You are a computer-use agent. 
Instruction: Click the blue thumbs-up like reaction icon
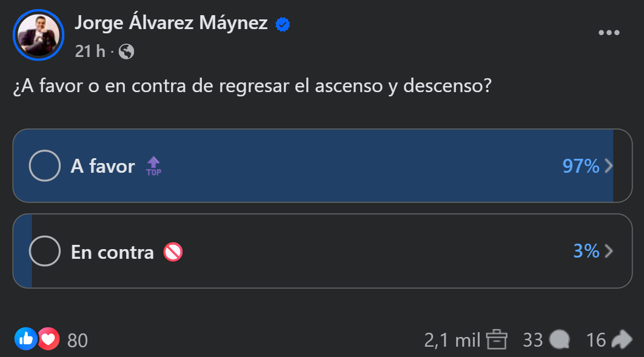26,339
